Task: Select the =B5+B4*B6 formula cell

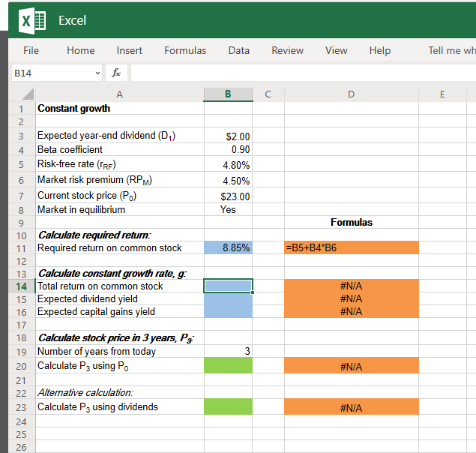Action: coord(352,247)
